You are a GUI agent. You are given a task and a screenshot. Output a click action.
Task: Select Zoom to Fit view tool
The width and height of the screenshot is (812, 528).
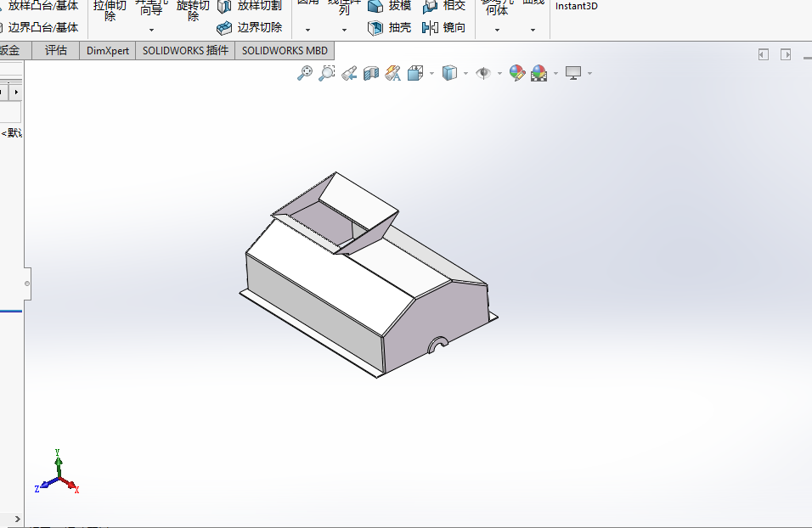coord(304,73)
